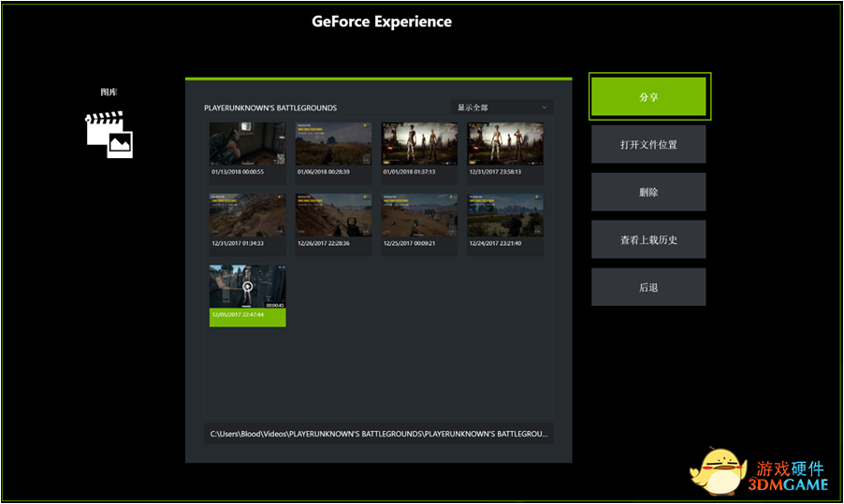The height and width of the screenshot is (504, 844).
Task: Click 打开文件位置 to open file location
Action: 648,144
